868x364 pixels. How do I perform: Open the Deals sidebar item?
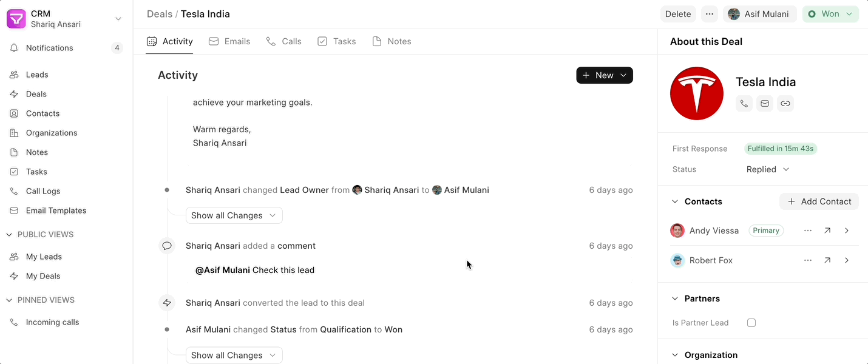[x=66, y=94]
